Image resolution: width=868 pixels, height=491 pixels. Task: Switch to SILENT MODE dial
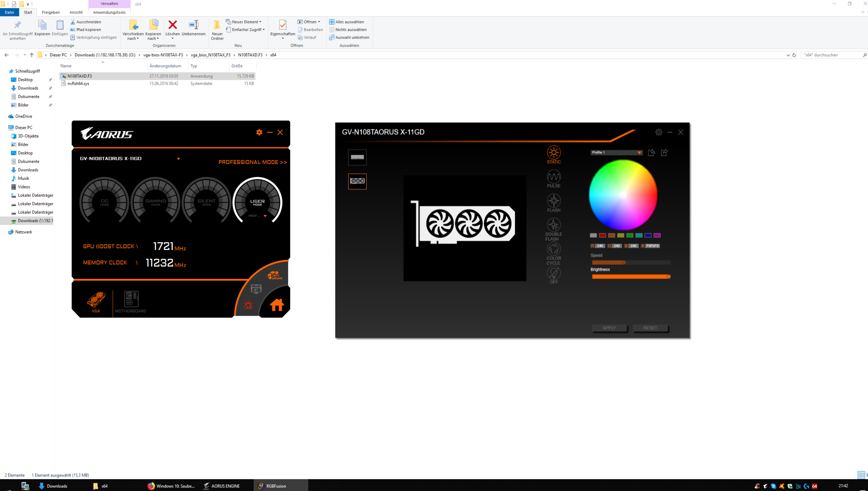[206, 202]
